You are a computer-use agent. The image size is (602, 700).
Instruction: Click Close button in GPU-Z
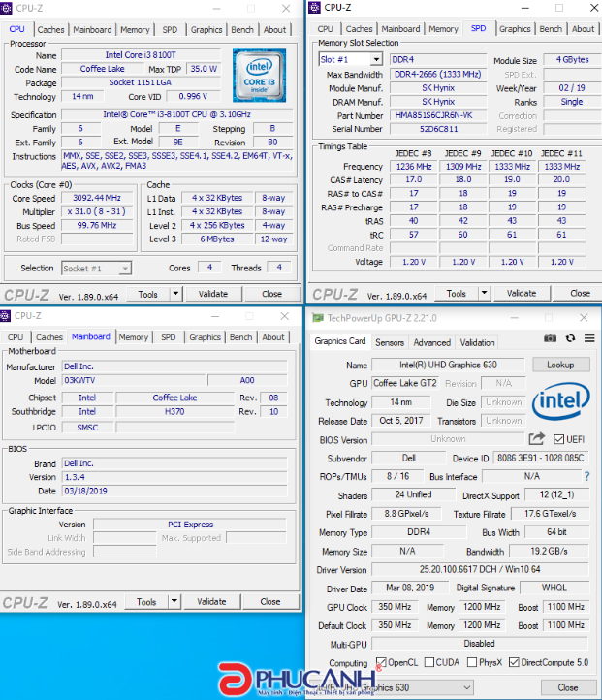tap(568, 687)
